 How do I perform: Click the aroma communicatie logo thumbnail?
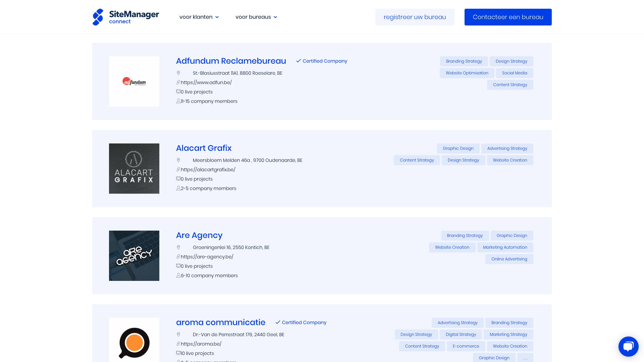[x=134, y=340]
